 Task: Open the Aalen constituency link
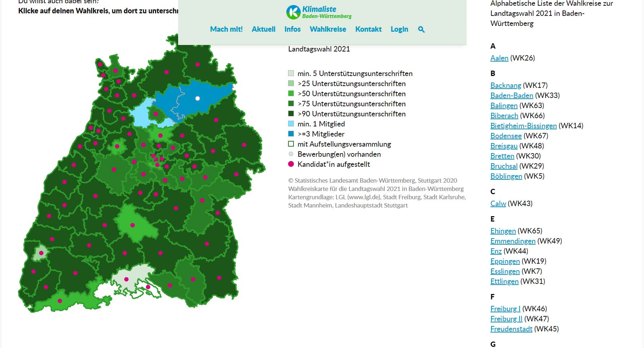click(499, 58)
